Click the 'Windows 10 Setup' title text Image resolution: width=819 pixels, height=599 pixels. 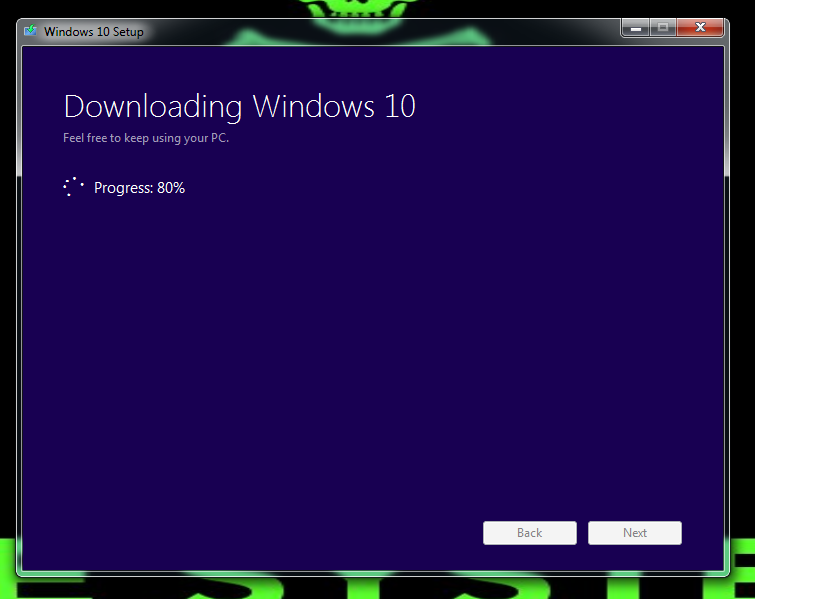(x=93, y=32)
